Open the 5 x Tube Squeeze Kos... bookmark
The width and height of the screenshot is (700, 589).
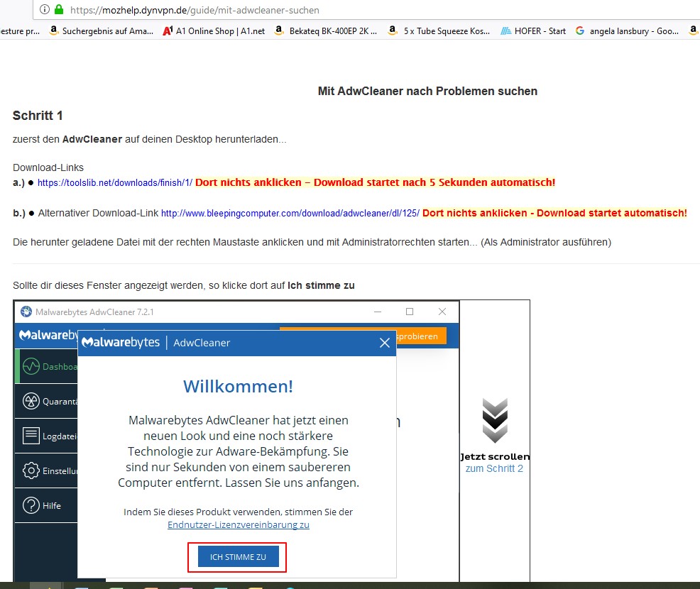click(439, 31)
